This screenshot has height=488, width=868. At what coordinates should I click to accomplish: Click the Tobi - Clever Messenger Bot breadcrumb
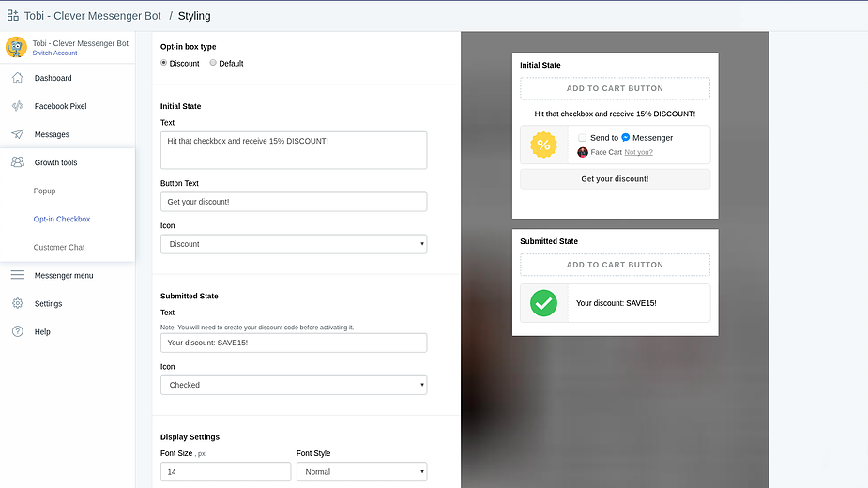point(93,16)
